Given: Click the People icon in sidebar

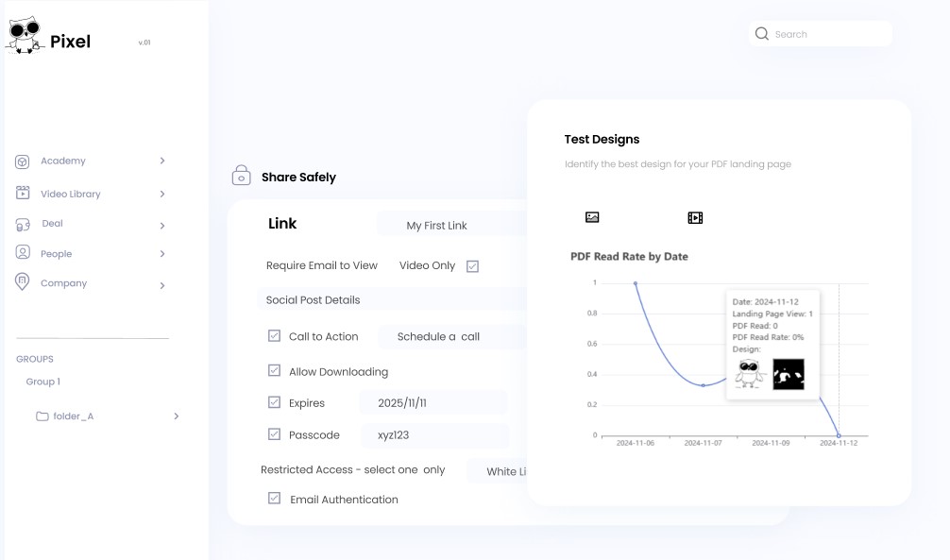Looking at the screenshot, I should coord(23,253).
